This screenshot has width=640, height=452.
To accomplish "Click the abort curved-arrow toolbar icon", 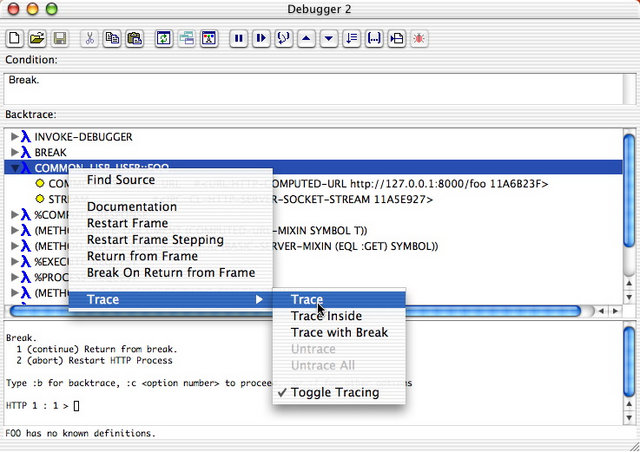I will 284,39.
